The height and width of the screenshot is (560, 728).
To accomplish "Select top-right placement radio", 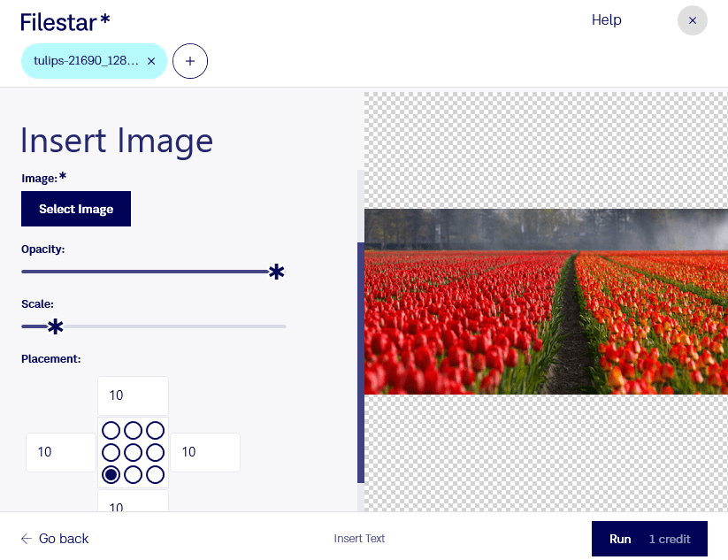I will [155, 431].
